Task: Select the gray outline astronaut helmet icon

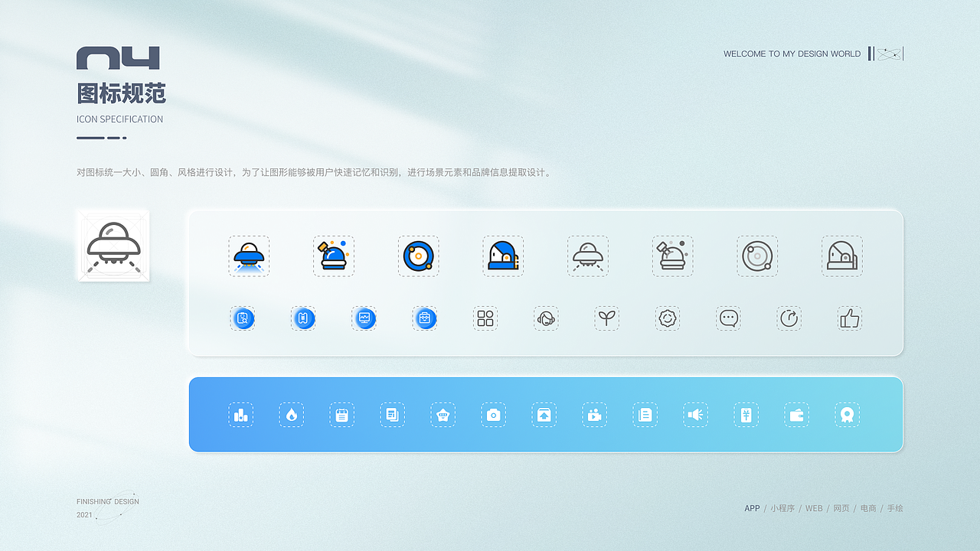Action: pos(842,256)
